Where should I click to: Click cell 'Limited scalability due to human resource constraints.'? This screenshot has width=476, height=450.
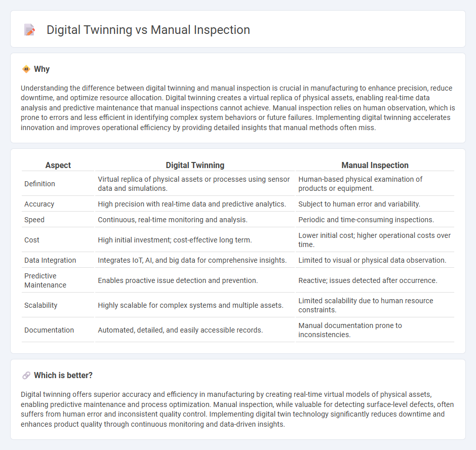[375, 305]
